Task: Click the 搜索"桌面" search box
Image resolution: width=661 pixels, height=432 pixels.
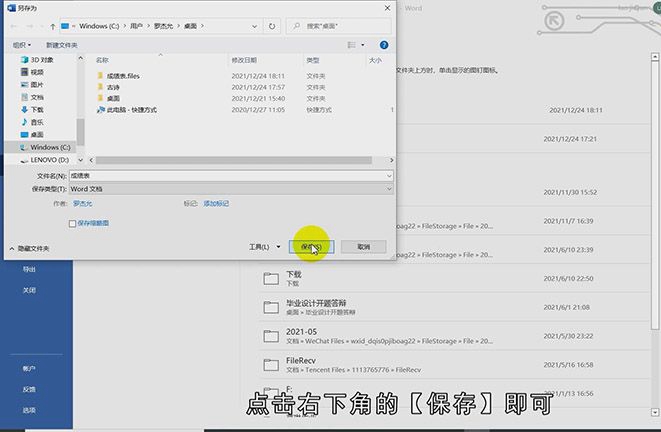Action: [339, 26]
